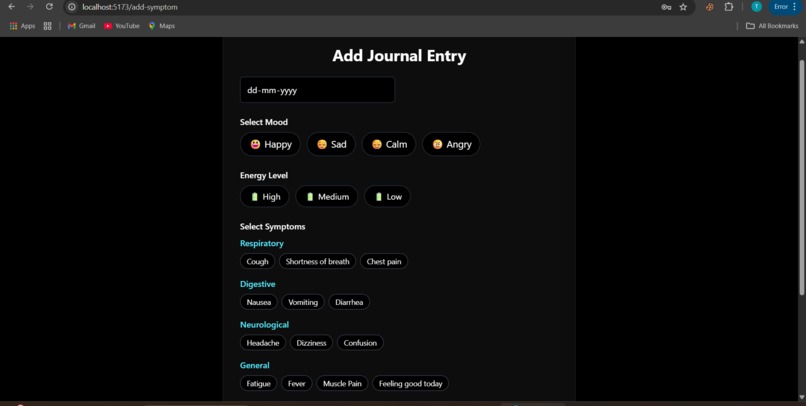806x406 pixels.
Task: Set energy level to Medium
Action: pos(327,196)
